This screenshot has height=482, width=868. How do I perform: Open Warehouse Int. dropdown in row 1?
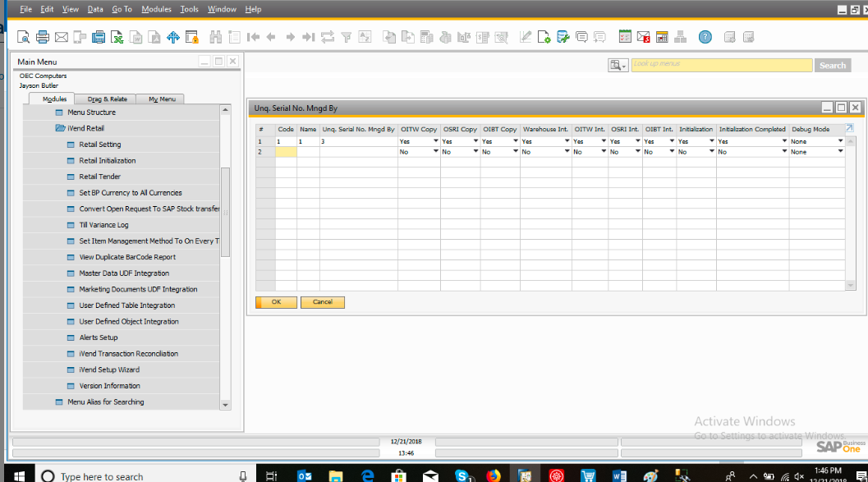click(567, 141)
